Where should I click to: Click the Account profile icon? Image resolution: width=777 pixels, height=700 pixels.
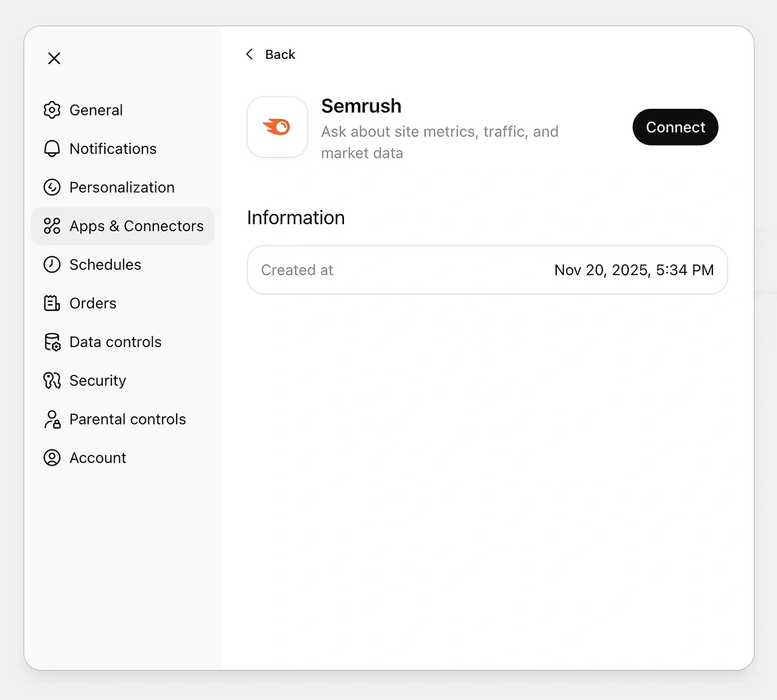click(x=52, y=458)
